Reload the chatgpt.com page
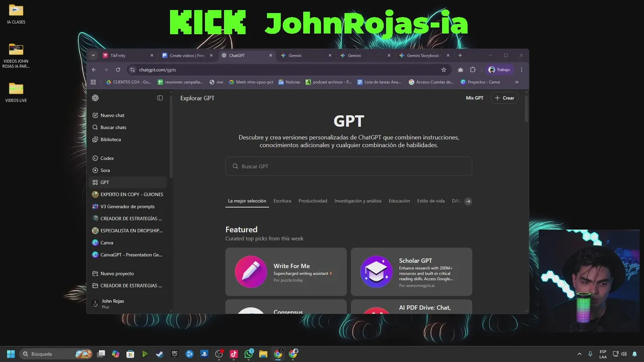Screen dimensions: 644x362 [x=118, y=70]
